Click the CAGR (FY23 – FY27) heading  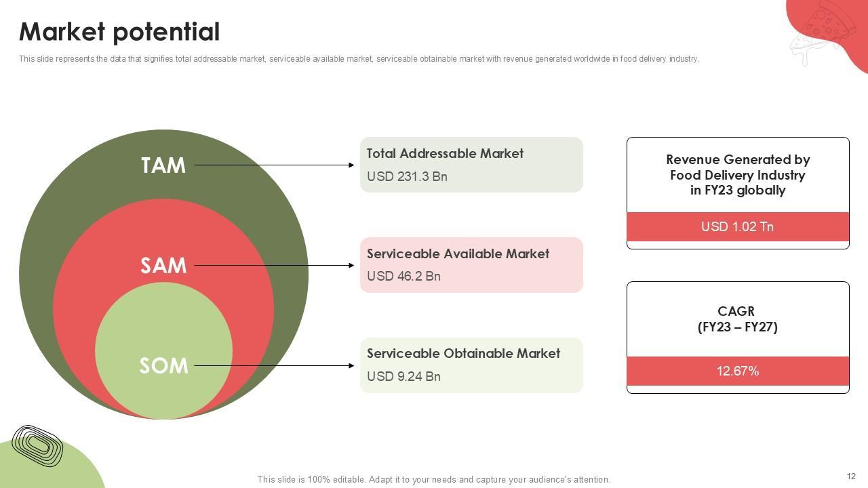(x=738, y=319)
